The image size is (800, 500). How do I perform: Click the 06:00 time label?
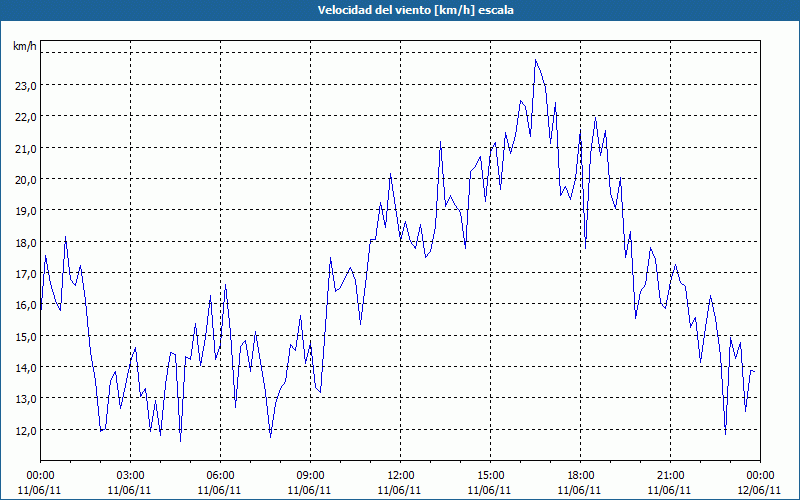pyautogui.click(x=220, y=476)
